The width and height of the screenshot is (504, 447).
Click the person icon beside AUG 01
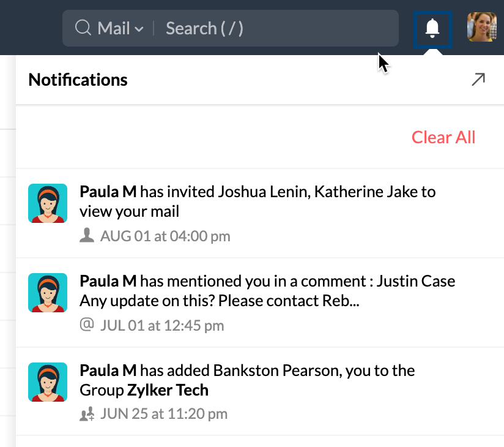(87, 236)
